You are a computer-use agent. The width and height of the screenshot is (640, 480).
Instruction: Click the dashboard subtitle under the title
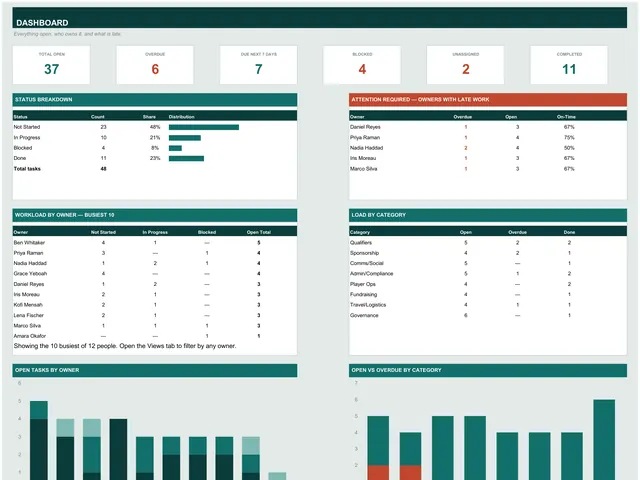(x=67, y=34)
